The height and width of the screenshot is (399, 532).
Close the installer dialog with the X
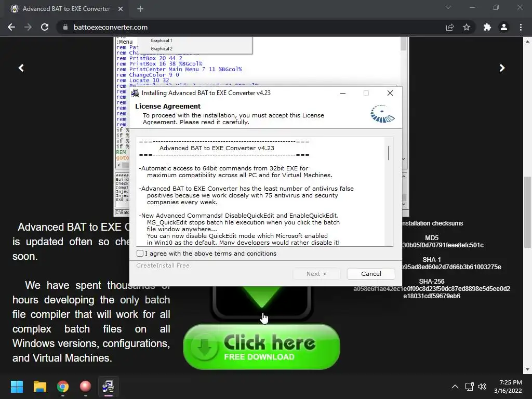390,93
